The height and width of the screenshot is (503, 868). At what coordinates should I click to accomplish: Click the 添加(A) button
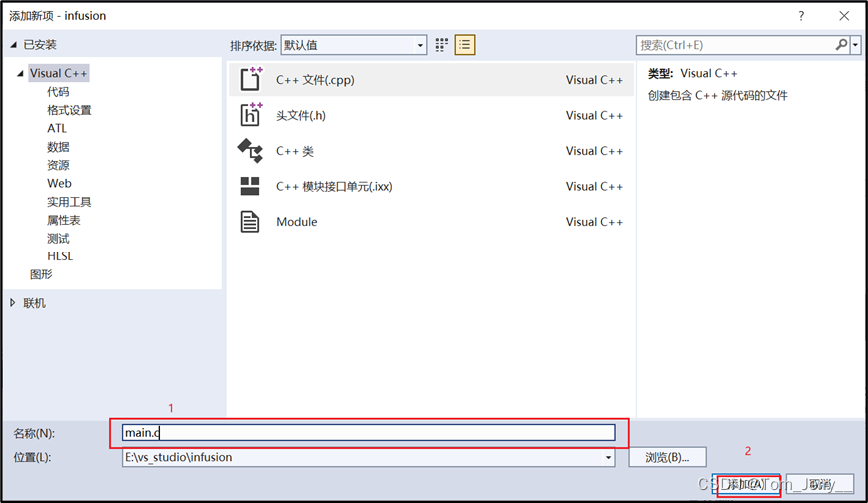point(746,485)
